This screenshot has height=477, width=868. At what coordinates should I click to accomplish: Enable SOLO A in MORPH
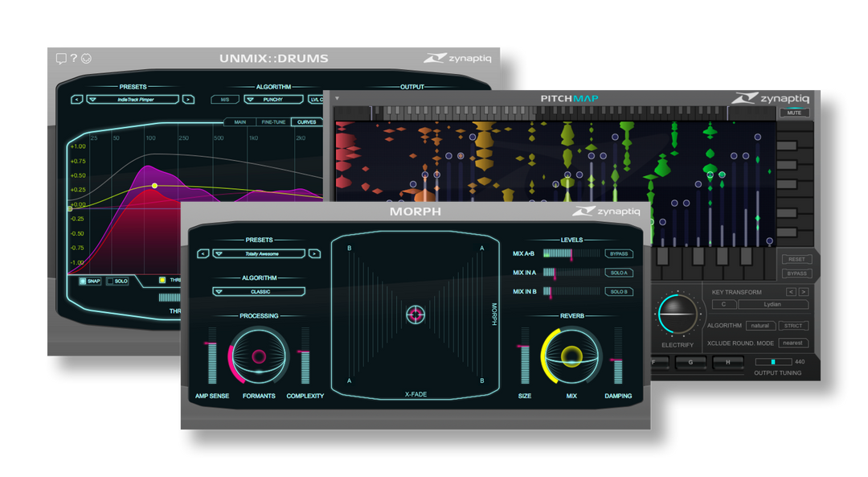[x=619, y=273]
